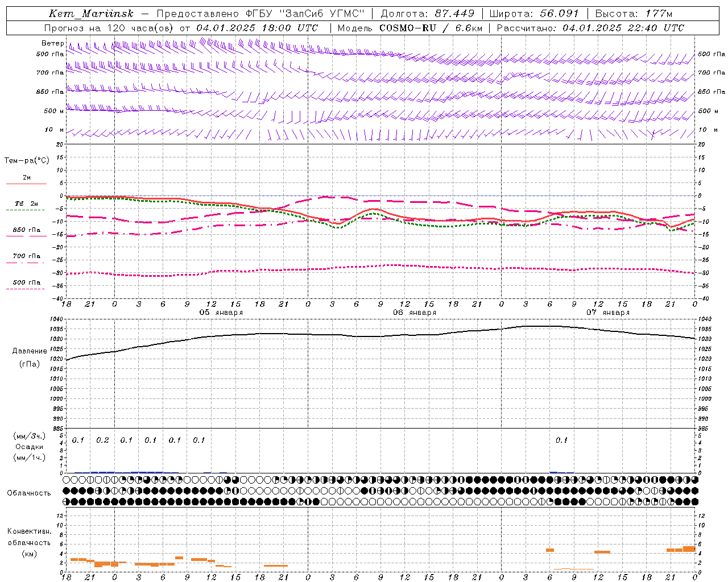Click the Давление pressure chart label
Viewport: 728px width, 582px height.
coord(30,351)
